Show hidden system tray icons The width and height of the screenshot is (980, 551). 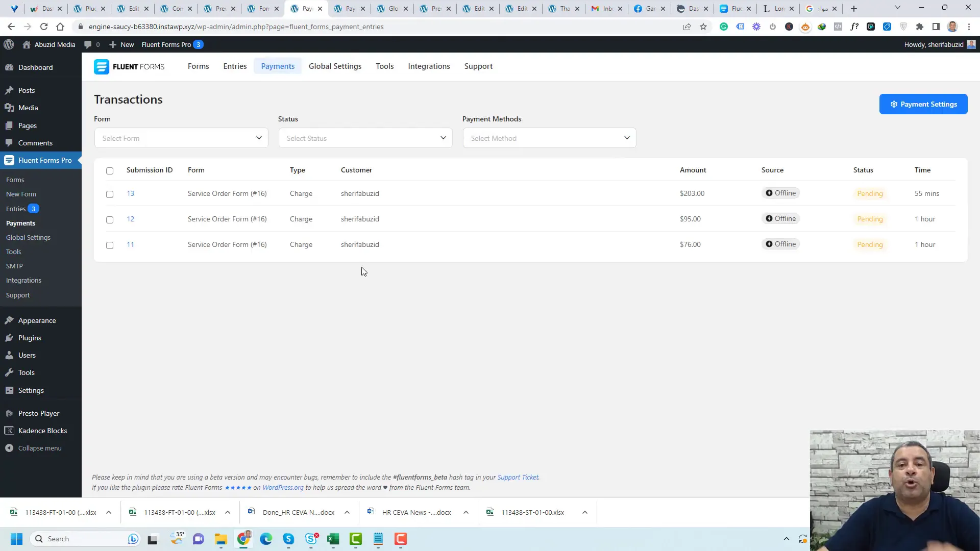(x=787, y=539)
